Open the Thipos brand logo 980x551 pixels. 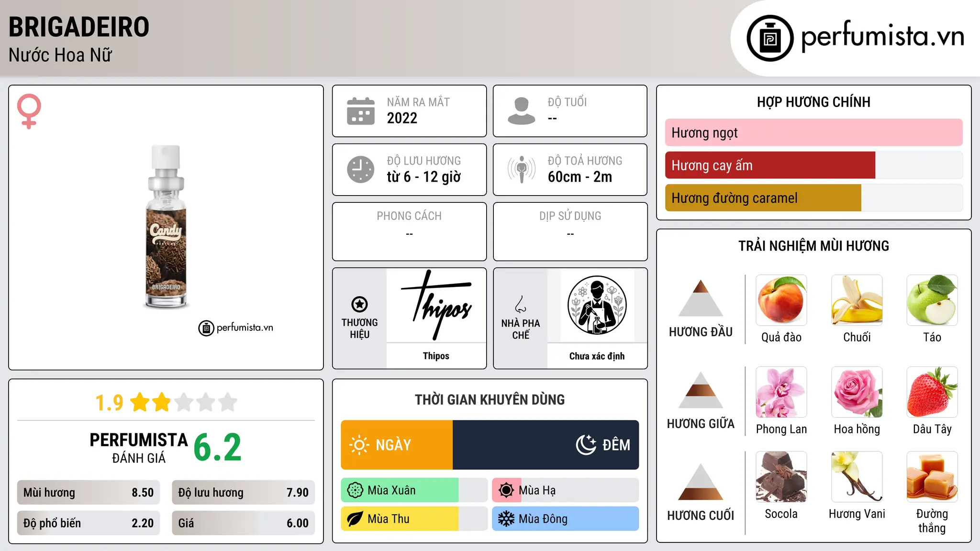(x=436, y=305)
